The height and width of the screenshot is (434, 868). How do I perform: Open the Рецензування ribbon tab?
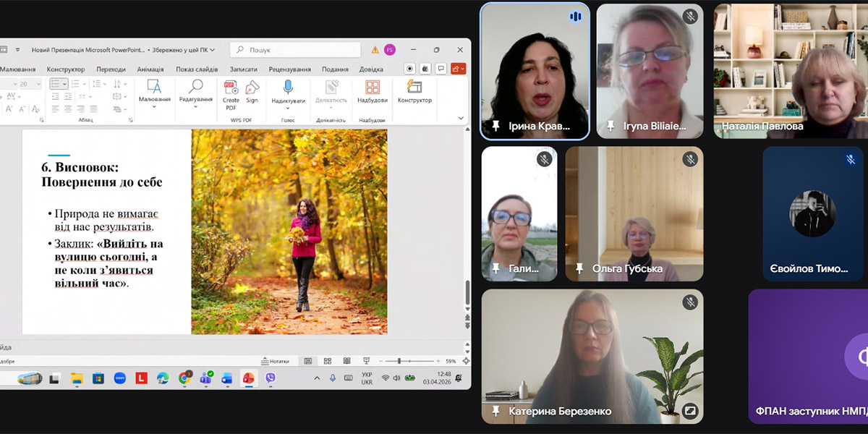coord(290,69)
